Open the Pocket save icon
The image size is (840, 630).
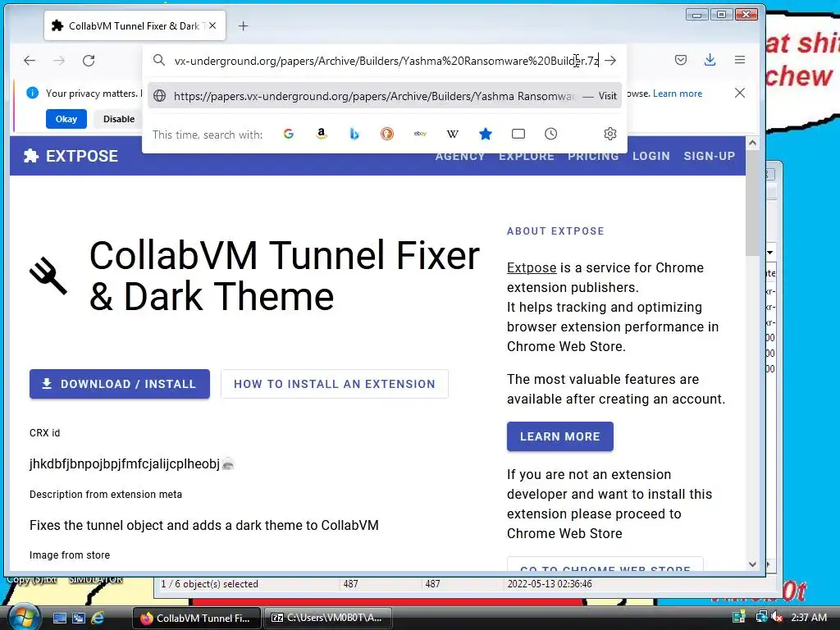(x=680, y=60)
